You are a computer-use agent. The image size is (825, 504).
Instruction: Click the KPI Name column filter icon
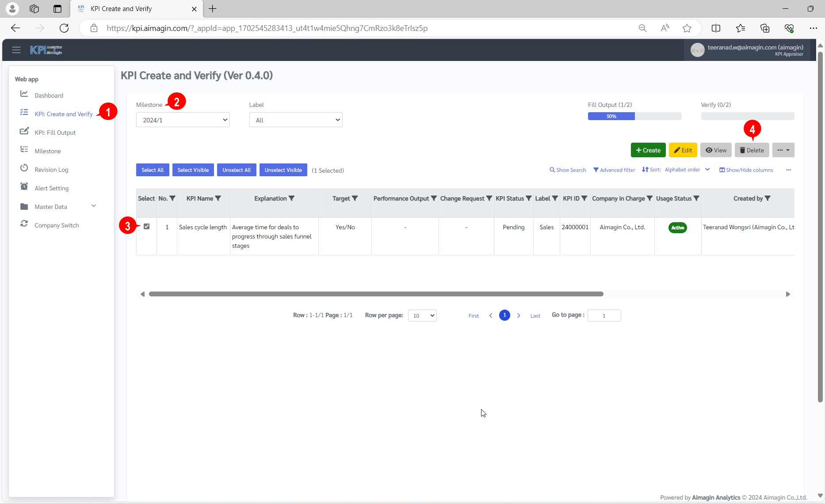(218, 198)
